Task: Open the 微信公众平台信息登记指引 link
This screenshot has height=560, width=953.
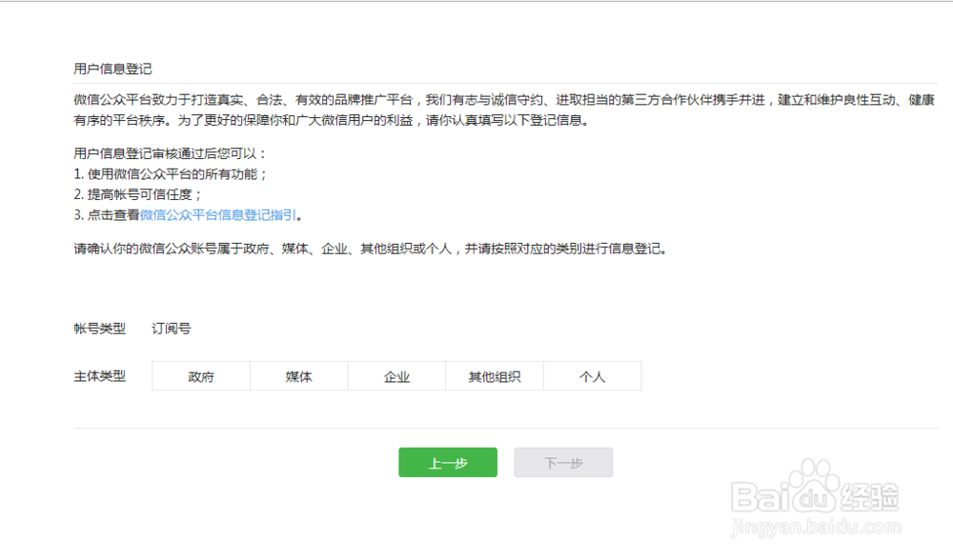Action: coord(218,215)
